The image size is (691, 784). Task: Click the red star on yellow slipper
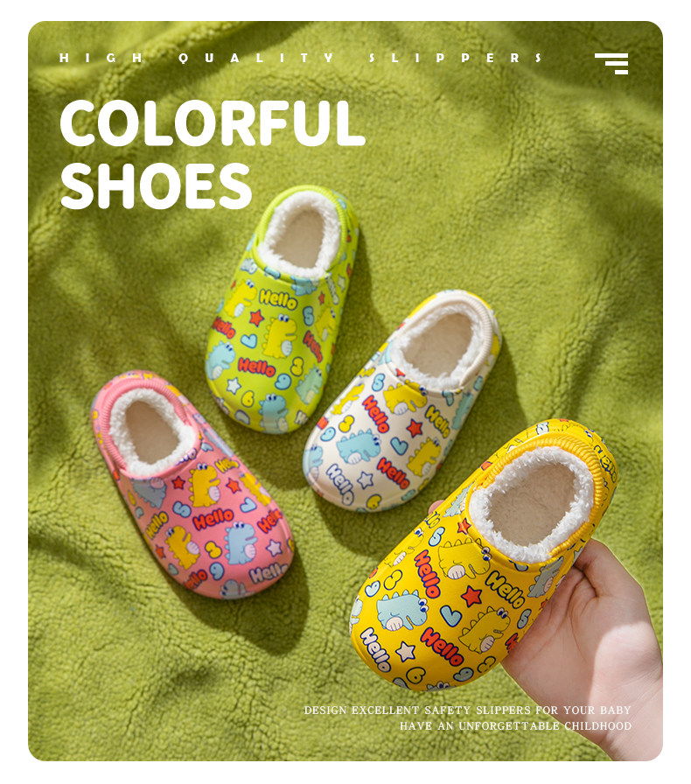point(471,596)
